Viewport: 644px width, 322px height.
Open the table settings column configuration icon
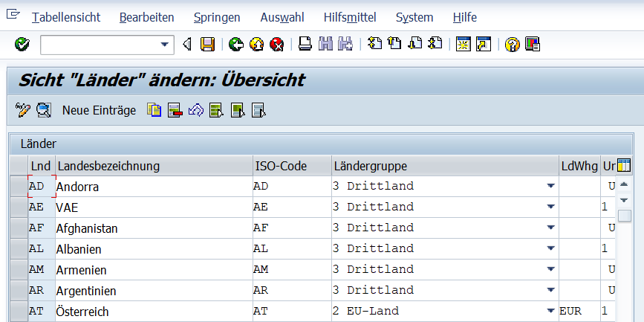pyautogui.click(x=624, y=165)
